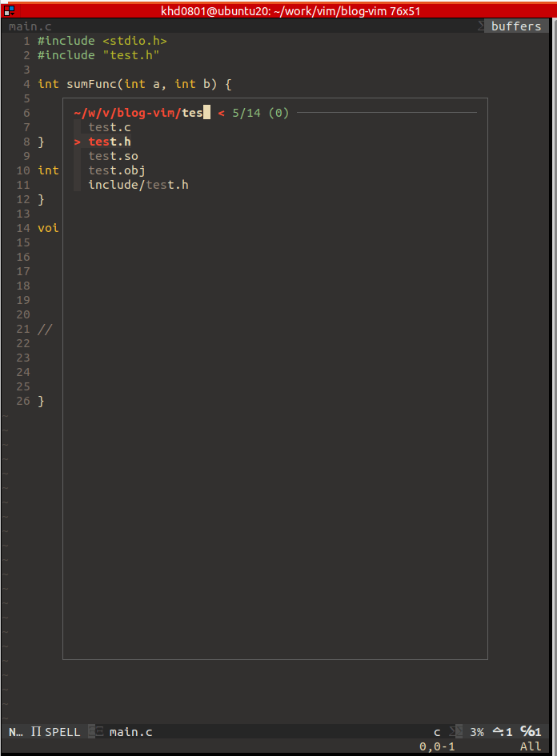The image size is (557, 756).
Task: Click the Π pilcrow icon in the statusline
Action: (x=35, y=731)
